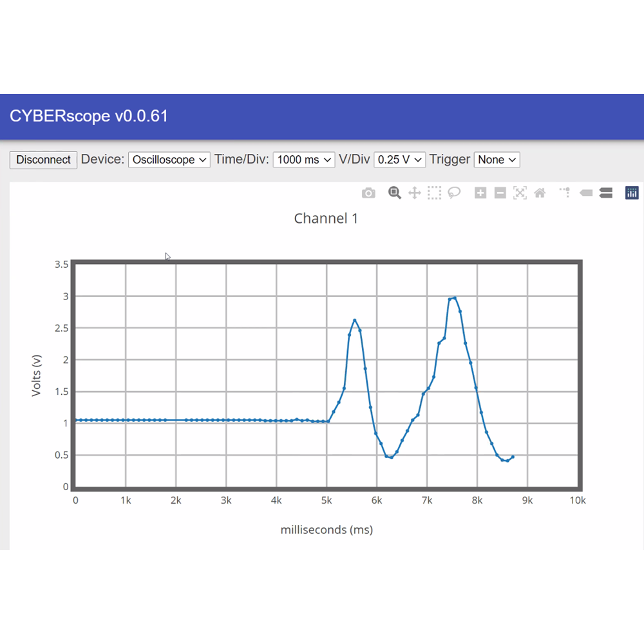
Task: Choose the Box Select tool
Action: 434,193
